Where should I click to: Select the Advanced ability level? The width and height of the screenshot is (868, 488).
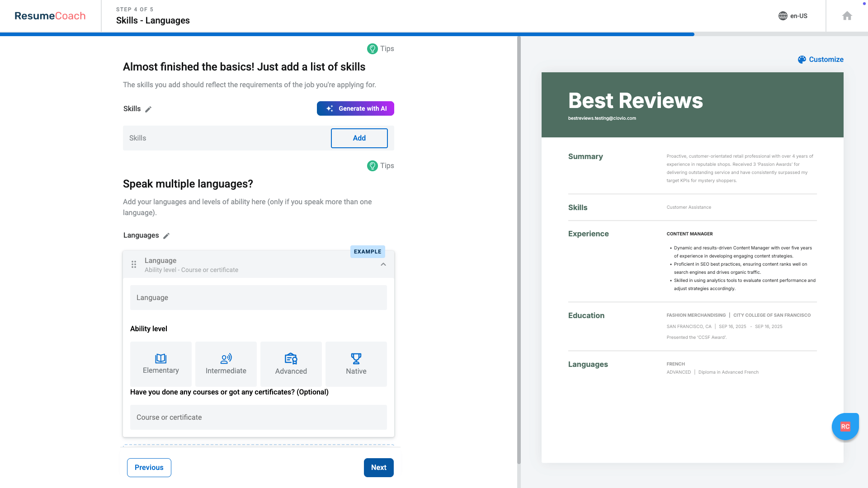(291, 364)
